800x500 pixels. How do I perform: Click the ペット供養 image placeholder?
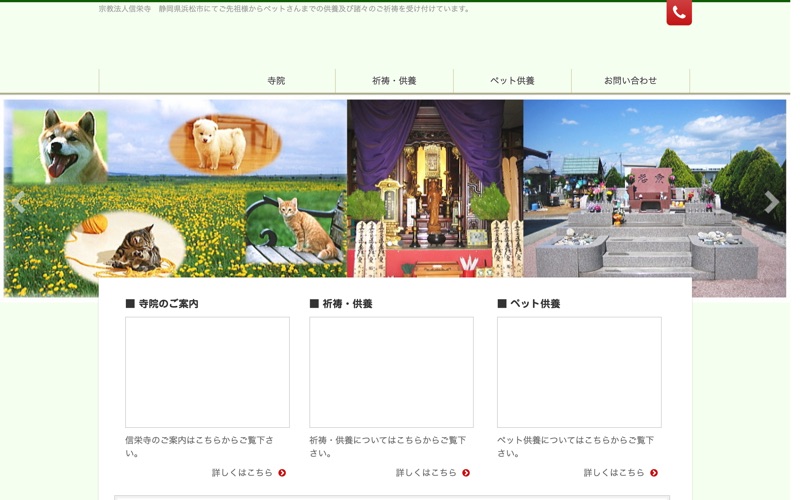click(580, 372)
